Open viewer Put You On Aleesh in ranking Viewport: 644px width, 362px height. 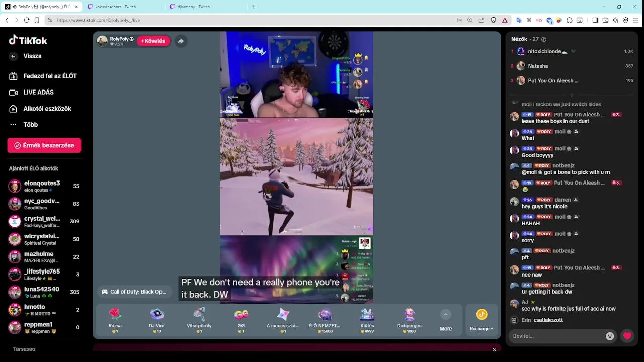pyautogui.click(x=572, y=80)
